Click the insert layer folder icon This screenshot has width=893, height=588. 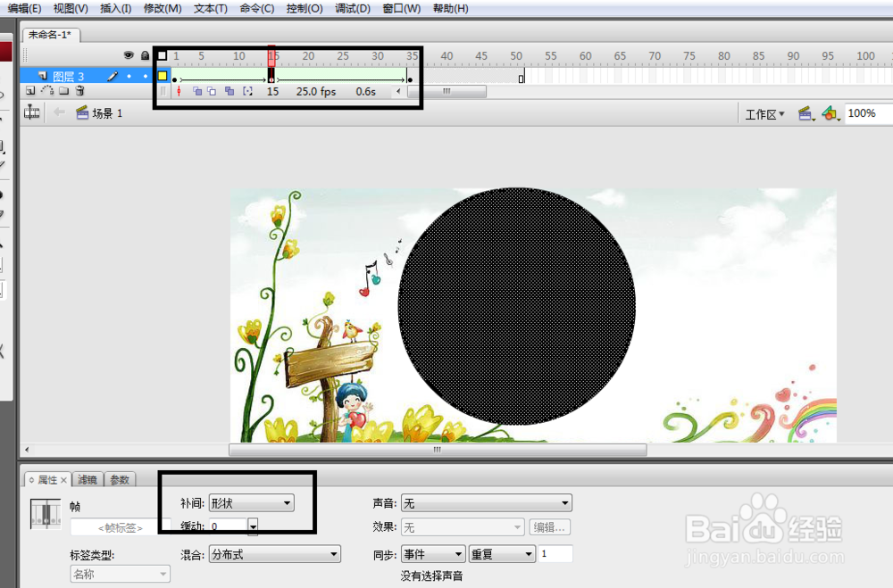63,90
